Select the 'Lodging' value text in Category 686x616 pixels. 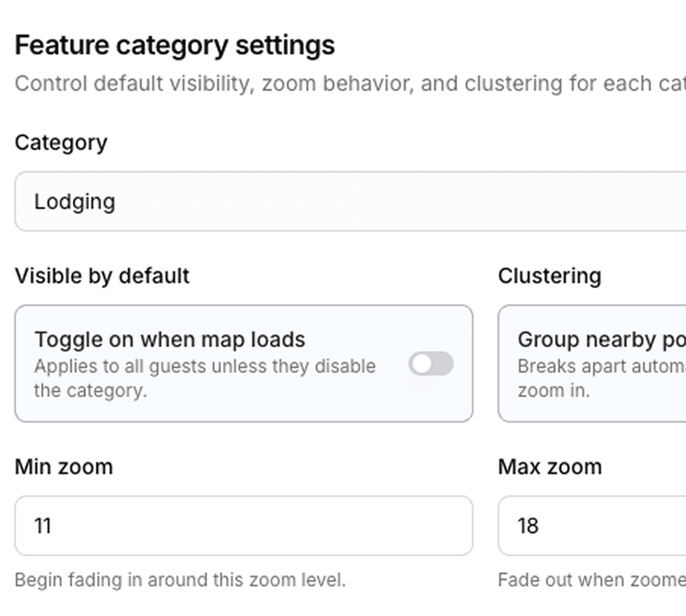tap(74, 202)
